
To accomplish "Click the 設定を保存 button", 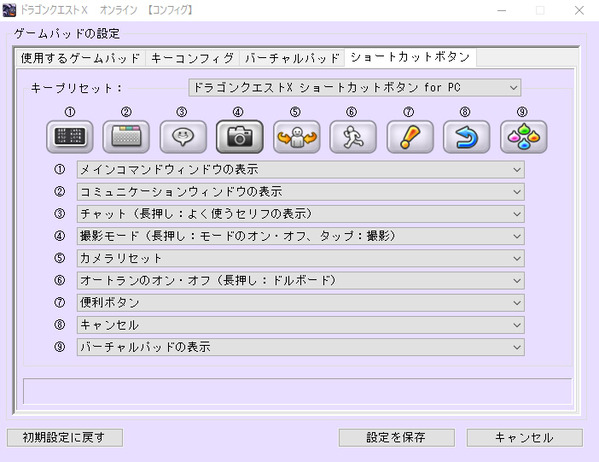I will coord(397,438).
